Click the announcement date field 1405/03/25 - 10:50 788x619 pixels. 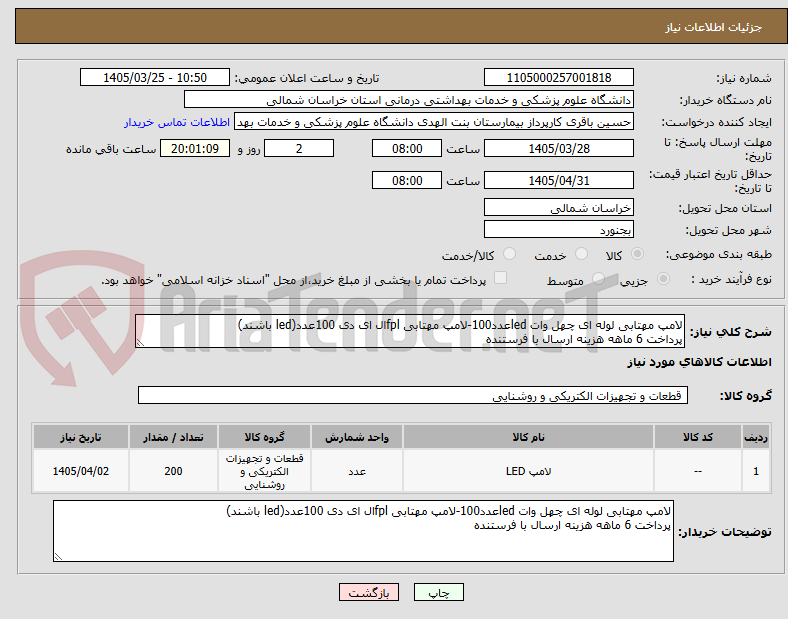point(155,77)
